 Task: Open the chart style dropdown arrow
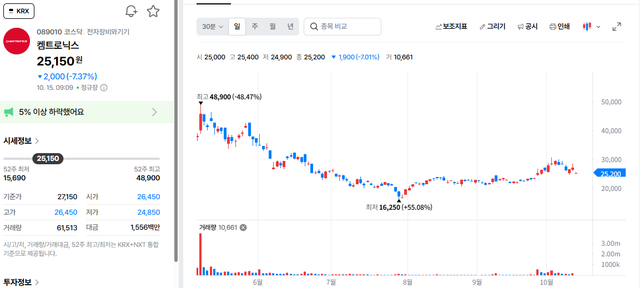coord(598,27)
